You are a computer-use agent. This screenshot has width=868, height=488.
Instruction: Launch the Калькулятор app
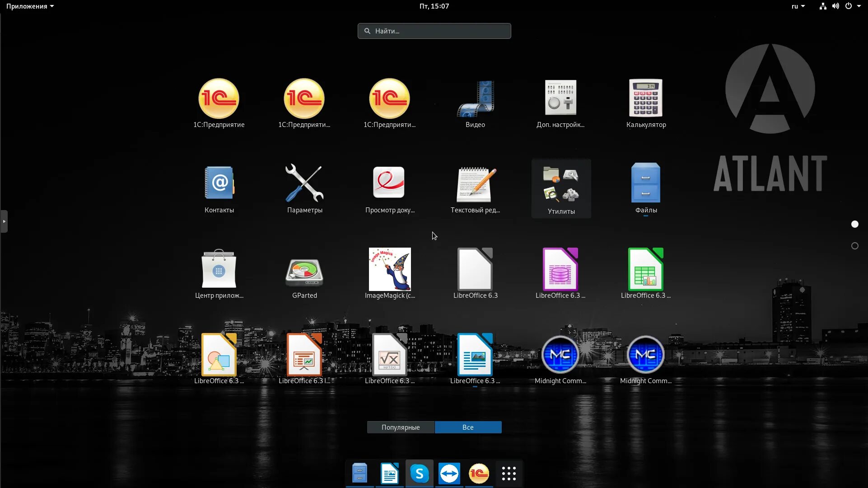646,103
